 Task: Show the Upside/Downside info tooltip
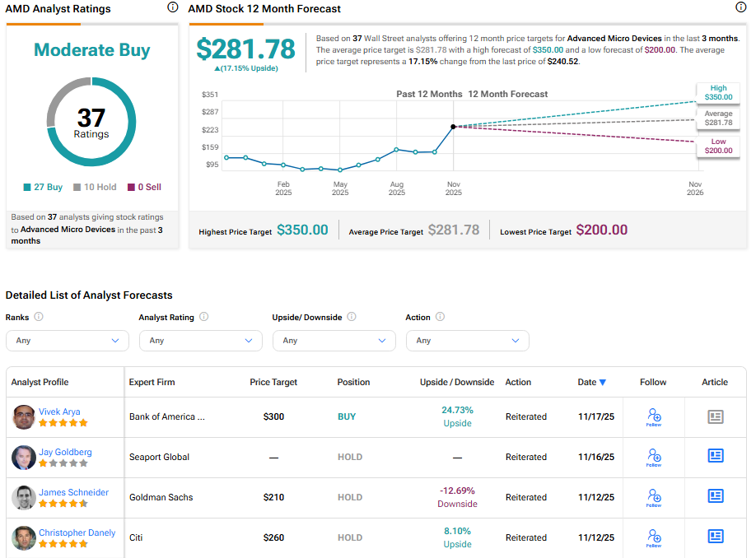352,317
